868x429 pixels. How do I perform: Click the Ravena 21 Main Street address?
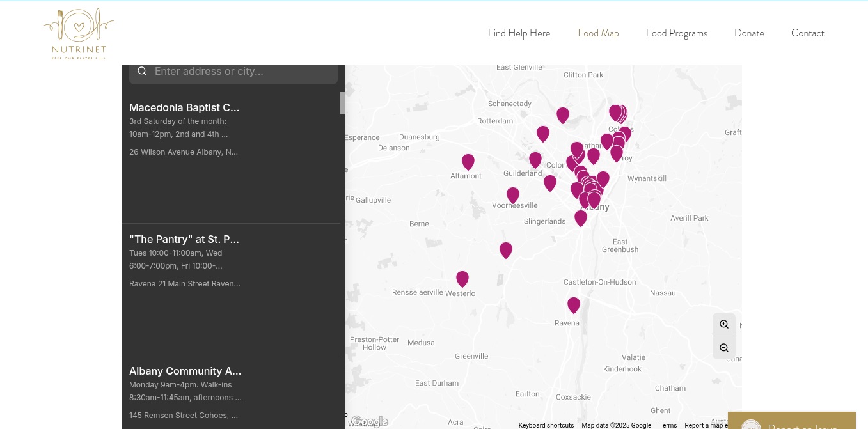coord(185,284)
